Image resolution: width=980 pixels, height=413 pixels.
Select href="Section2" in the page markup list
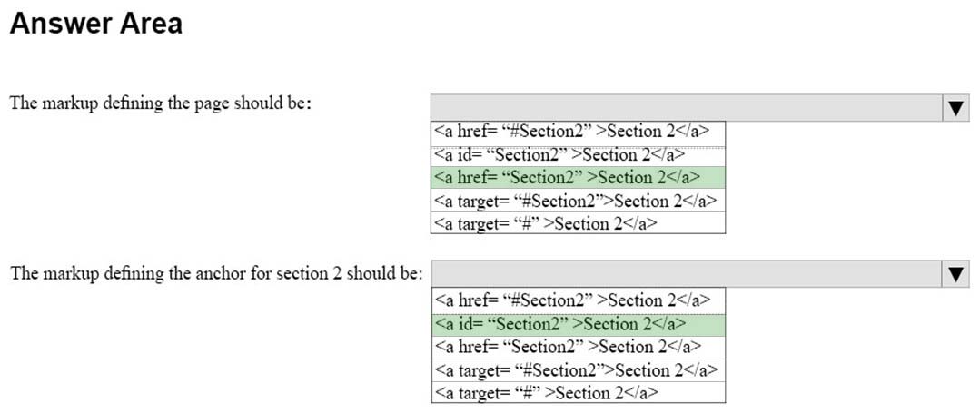point(579,178)
